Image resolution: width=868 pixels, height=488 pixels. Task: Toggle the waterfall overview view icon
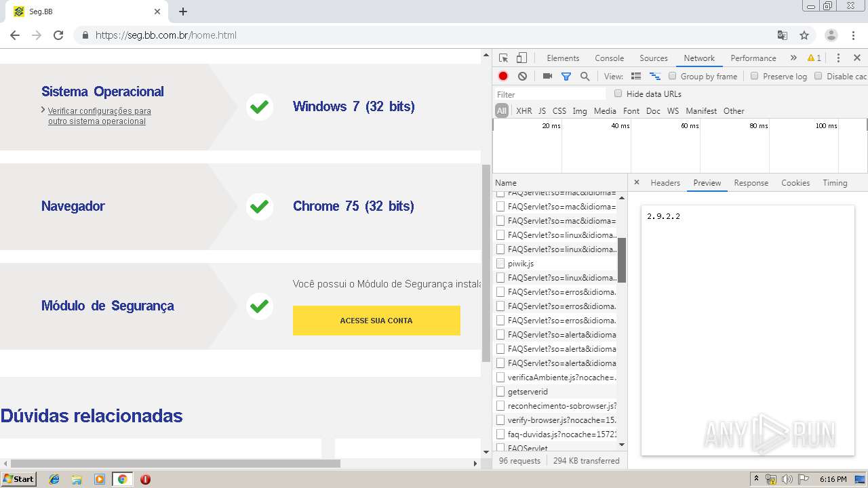tap(654, 77)
